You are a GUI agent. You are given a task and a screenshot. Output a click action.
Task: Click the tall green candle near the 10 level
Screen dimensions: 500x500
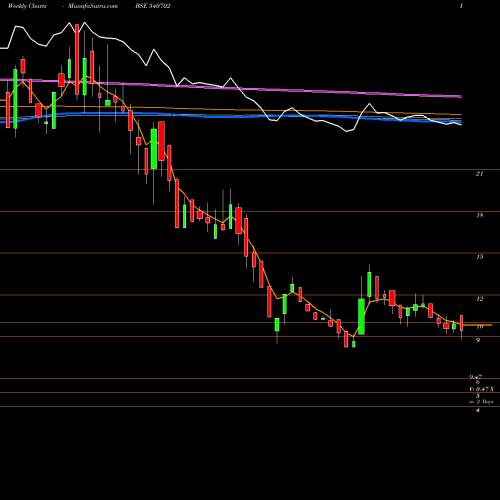[x=361, y=316]
